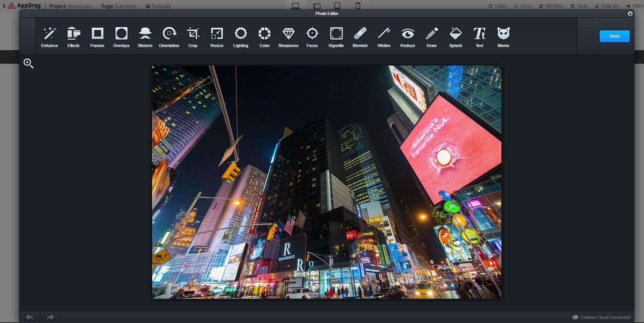The width and height of the screenshot is (644, 323).
Task: Open the Frames options
Action: pyautogui.click(x=97, y=36)
